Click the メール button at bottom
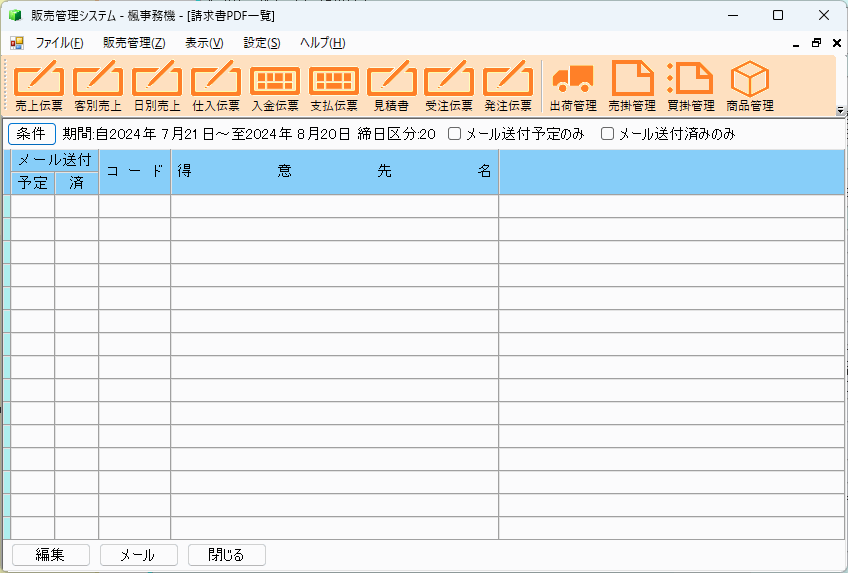 [x=139, y=555]
